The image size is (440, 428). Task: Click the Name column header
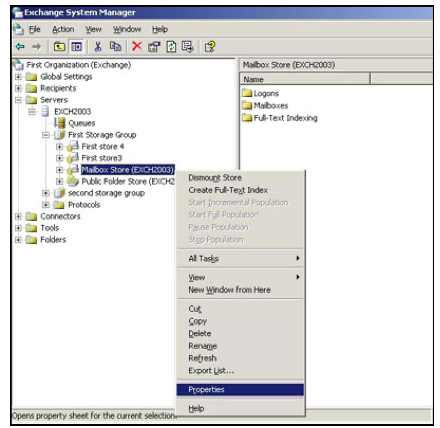click(305, 79)
